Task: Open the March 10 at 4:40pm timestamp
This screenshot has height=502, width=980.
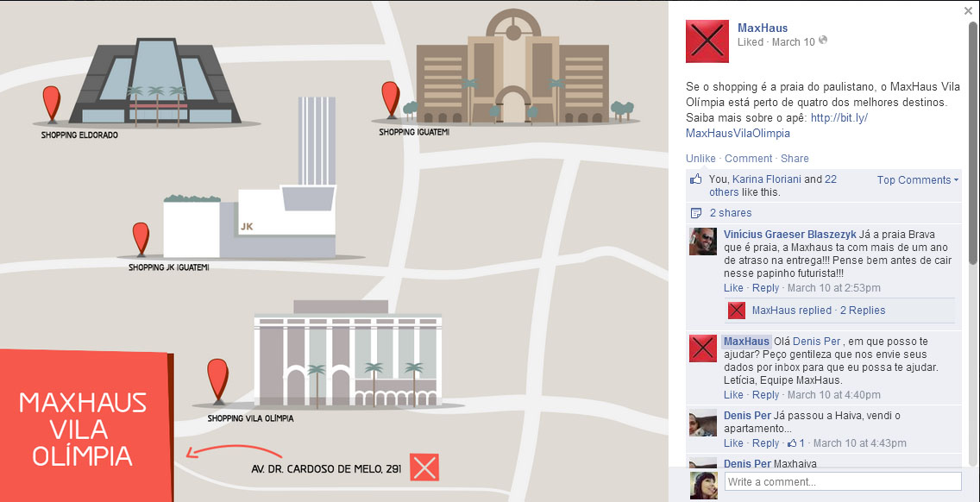Action: click(833, 395)
